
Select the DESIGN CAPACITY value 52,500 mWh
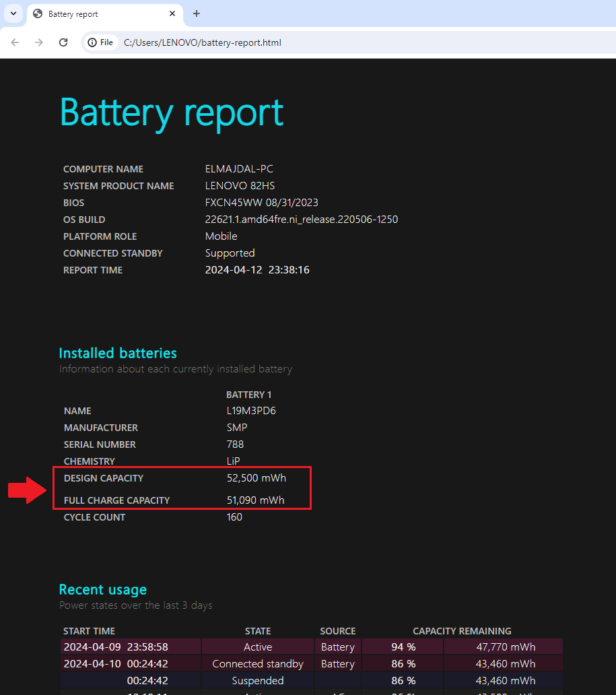pyautogui.click(x=255, y=477)
